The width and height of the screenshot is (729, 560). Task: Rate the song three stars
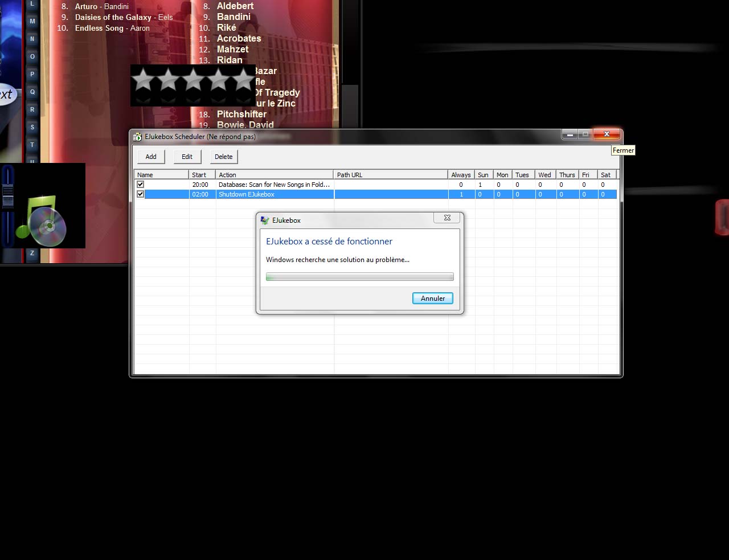(x=193, y=80)
